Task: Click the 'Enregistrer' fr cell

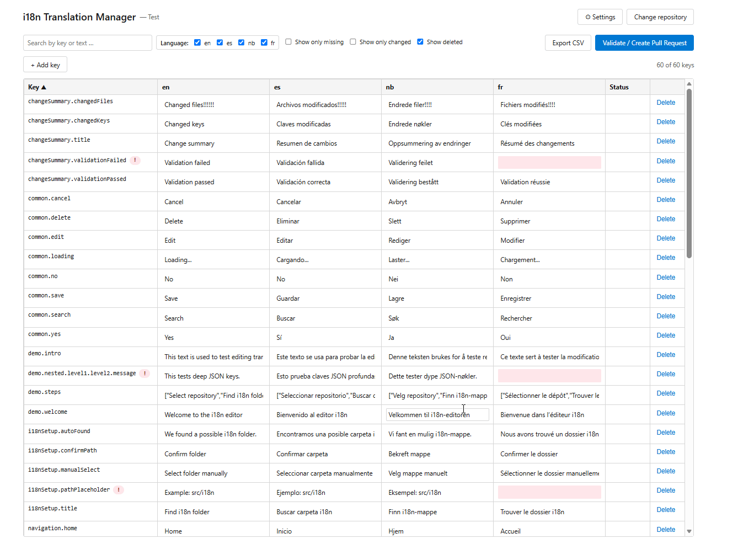Action: tap(549, 298)
